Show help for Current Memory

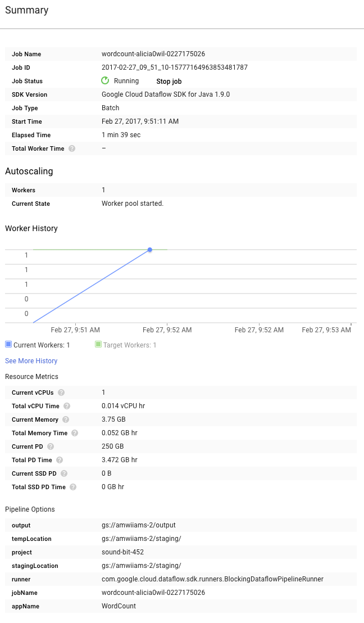[x=66, y=419]
